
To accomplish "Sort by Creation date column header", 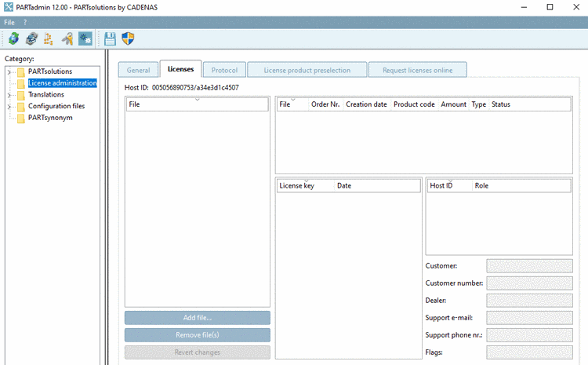I will (366, 104).
